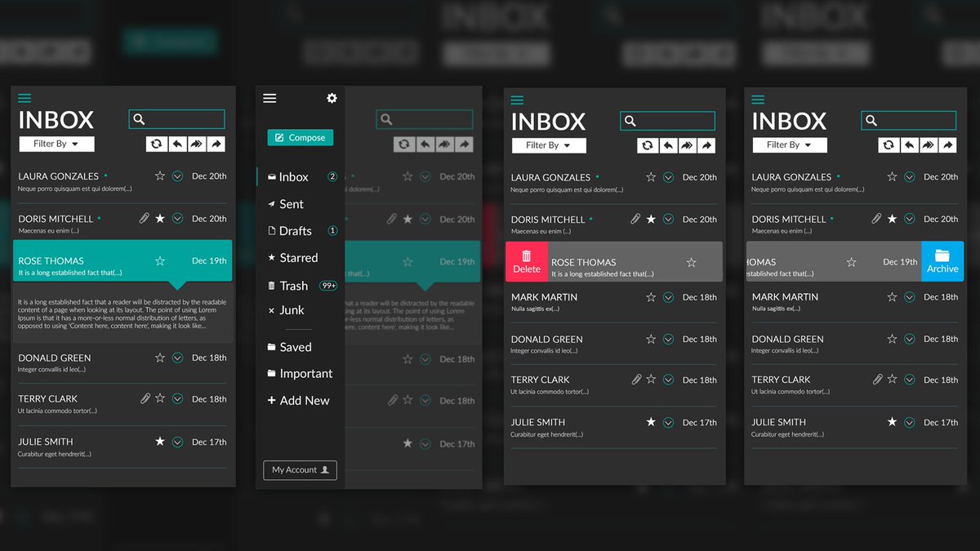Click Reply All in the Delete-swipe panel
The image size is (980, 551).
tap(687, 145)
